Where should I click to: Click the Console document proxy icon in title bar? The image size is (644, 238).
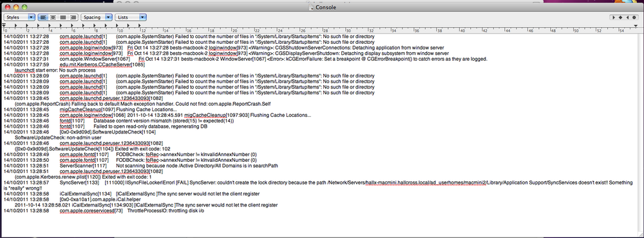click(x=311, y=7)
